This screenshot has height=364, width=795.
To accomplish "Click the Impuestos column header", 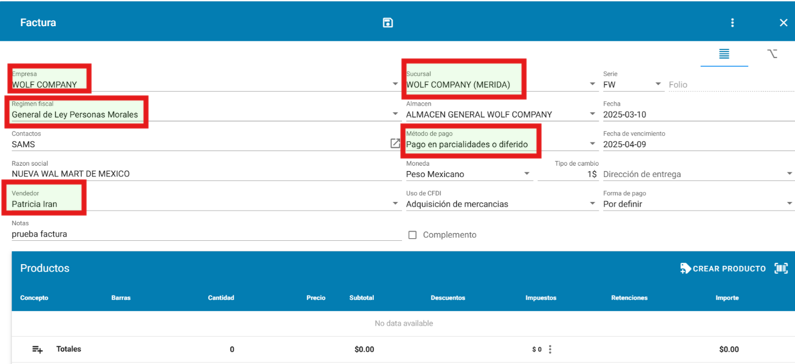I will point(541,298).
